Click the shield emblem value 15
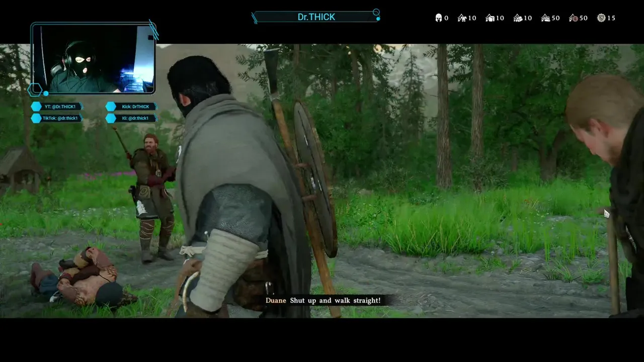 click(x=611, y=18)
